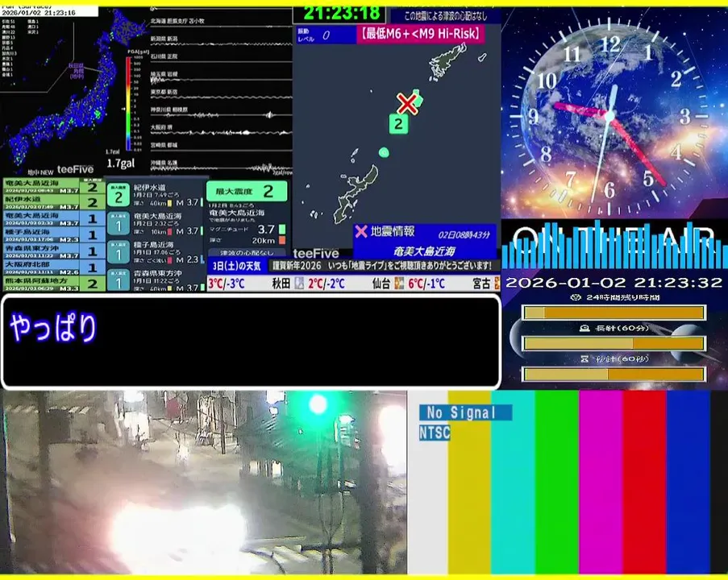Image resolution: width=728 pixels, height=580 pixels.
Task: Click the small round green marker below the intensity square
Action: click(x=384, y=152)
